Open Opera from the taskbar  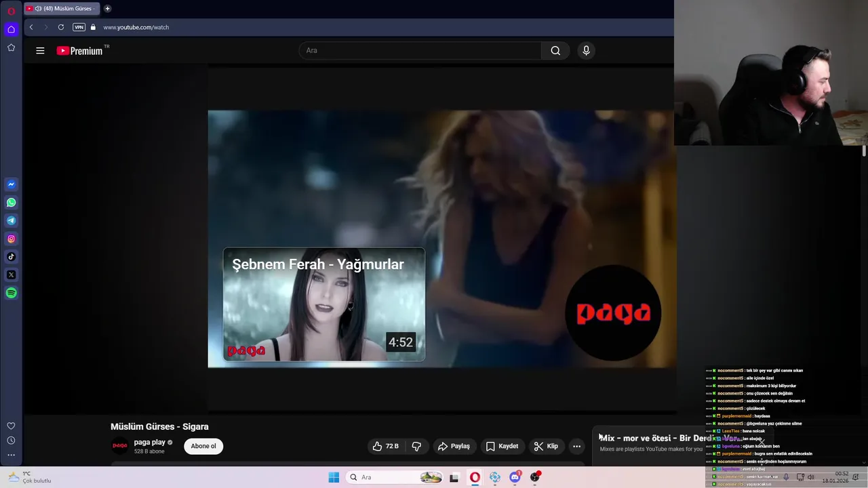click(475, 477)
